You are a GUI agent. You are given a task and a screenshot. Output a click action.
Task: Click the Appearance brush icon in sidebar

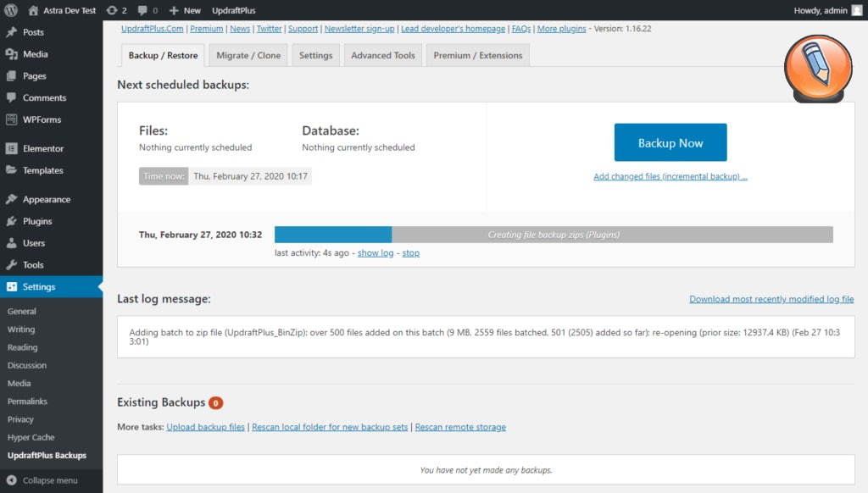pyautogui.click(x=12, y=198)
